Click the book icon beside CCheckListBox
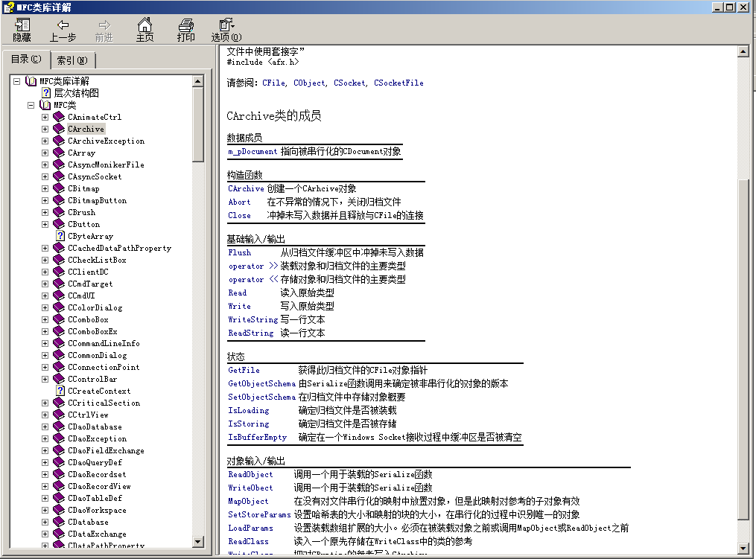 (x=59, y=260)
